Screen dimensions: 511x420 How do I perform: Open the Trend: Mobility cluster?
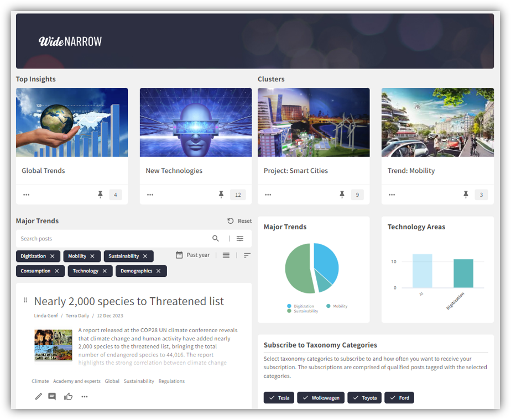click(411, 171)
